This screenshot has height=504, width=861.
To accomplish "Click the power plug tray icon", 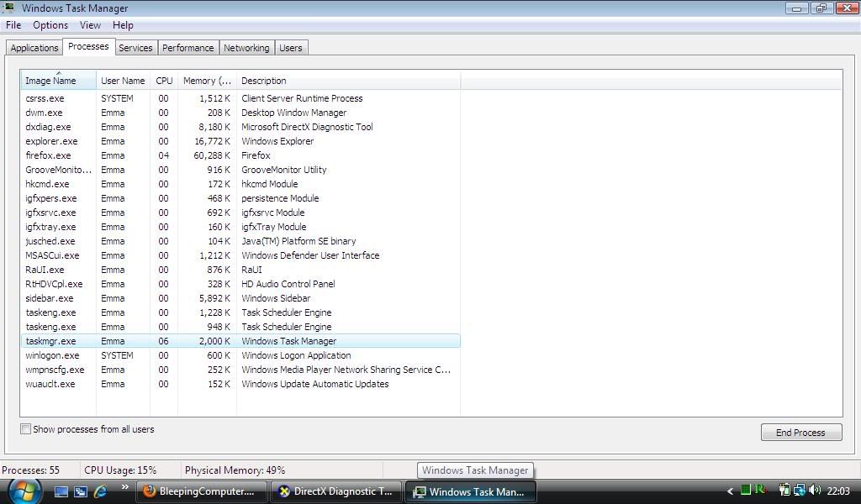I will click(784, 490).
